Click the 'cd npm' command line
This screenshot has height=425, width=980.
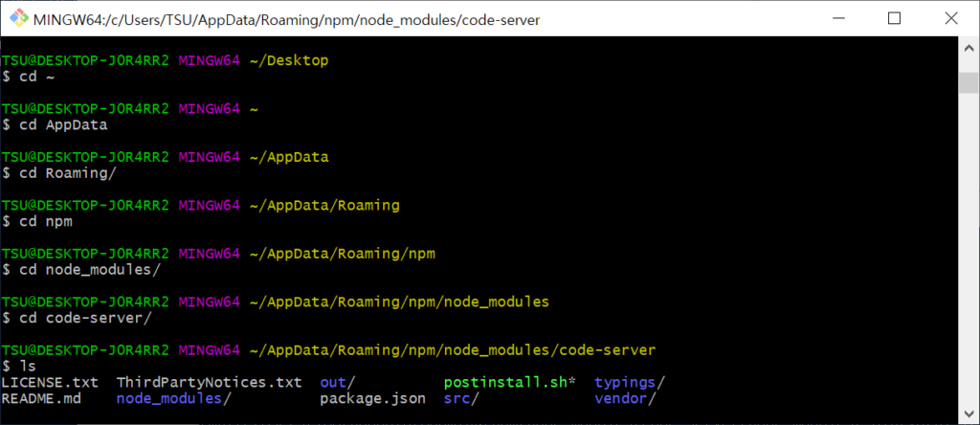tap(38, 221)
